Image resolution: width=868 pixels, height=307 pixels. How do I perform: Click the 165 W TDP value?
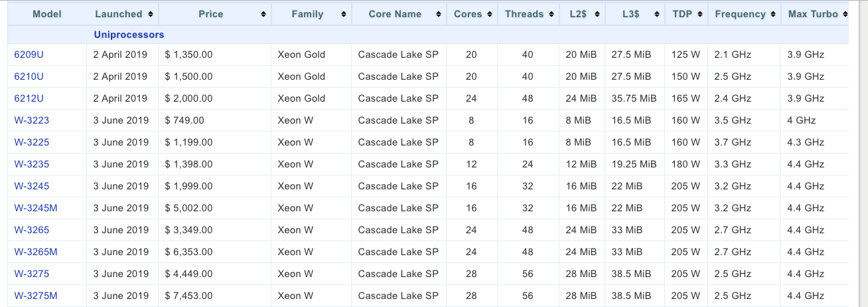686,98
